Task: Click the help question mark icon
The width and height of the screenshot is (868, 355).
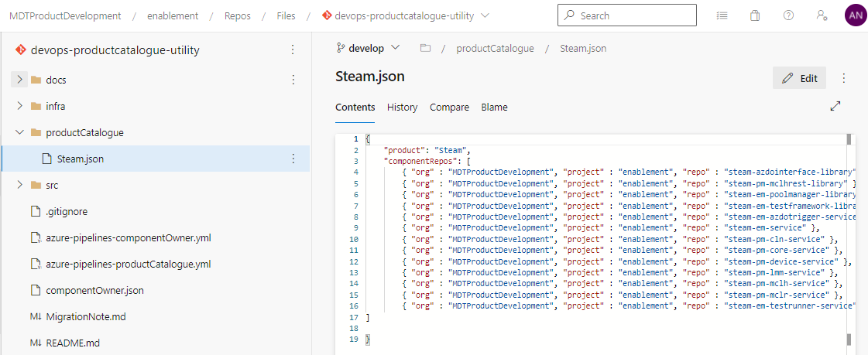Action: click(788, 15)
